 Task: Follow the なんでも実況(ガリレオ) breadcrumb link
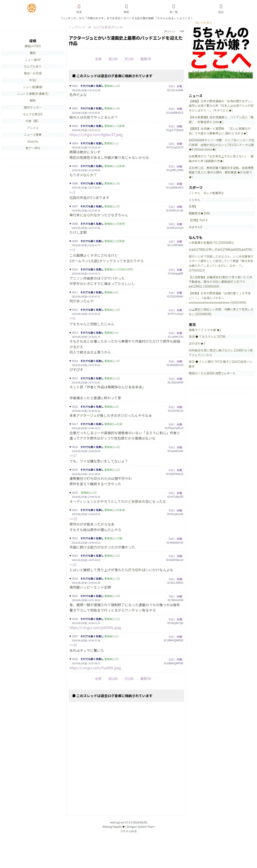[108, 27]
